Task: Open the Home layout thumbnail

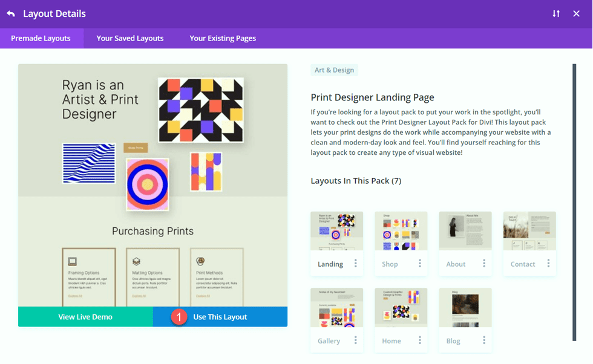Action: pyautogui.click(x=401, y=307)
